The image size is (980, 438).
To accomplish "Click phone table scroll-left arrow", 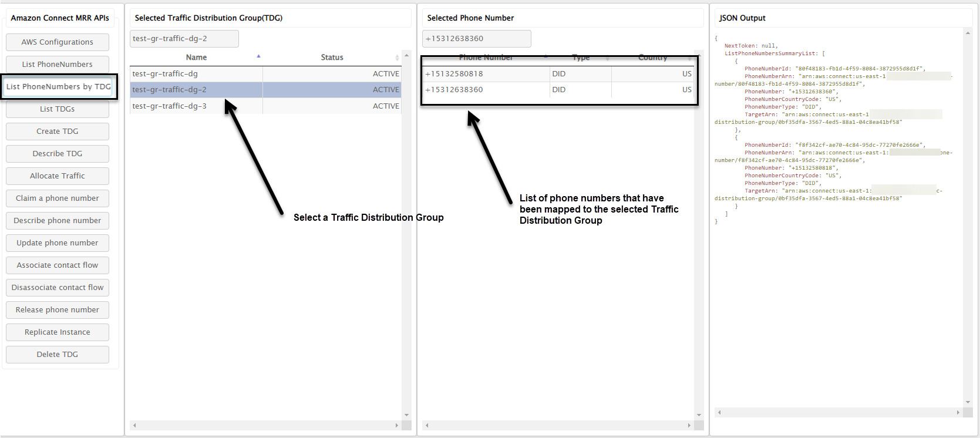I will click(x=427, y=425).
